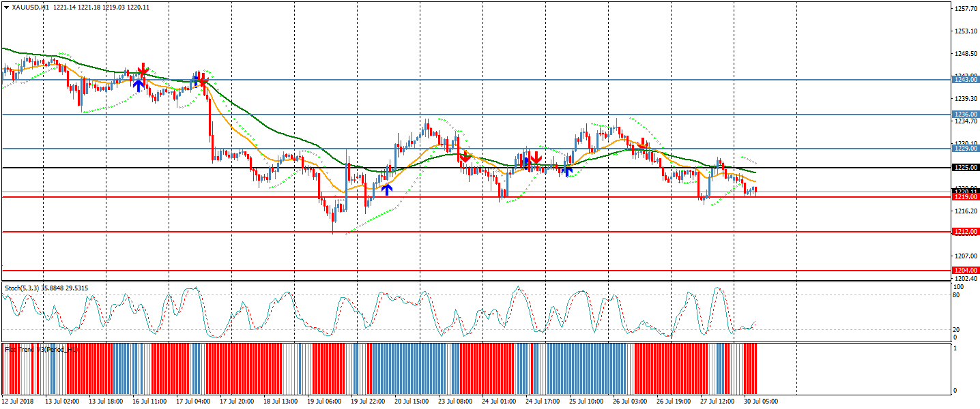
Task: Click the red down arrow near 23 Jul 08:00
Action: (465, 157)
